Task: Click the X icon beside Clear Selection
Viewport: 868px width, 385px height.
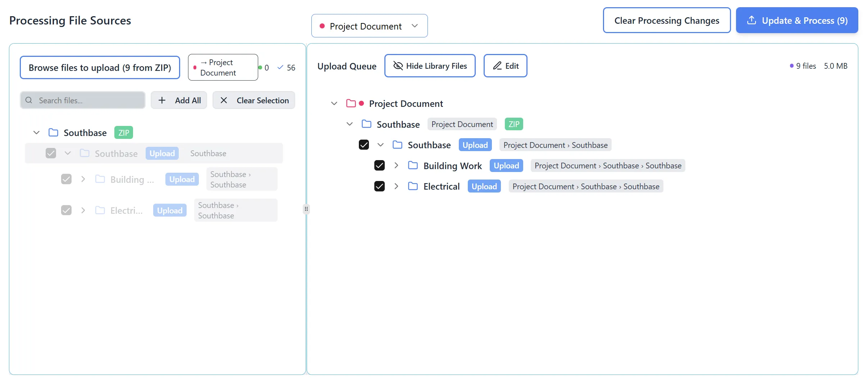Action: click(224, 100)
